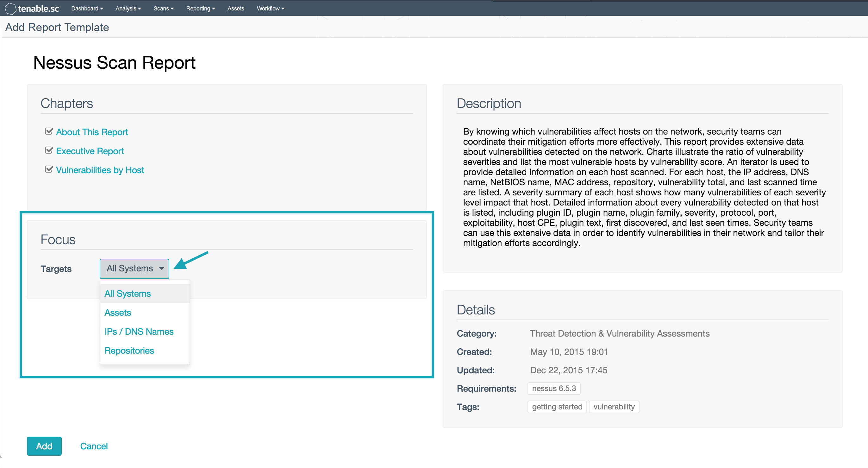
Task: Click the Cancel link
Action: click(94, 446)
